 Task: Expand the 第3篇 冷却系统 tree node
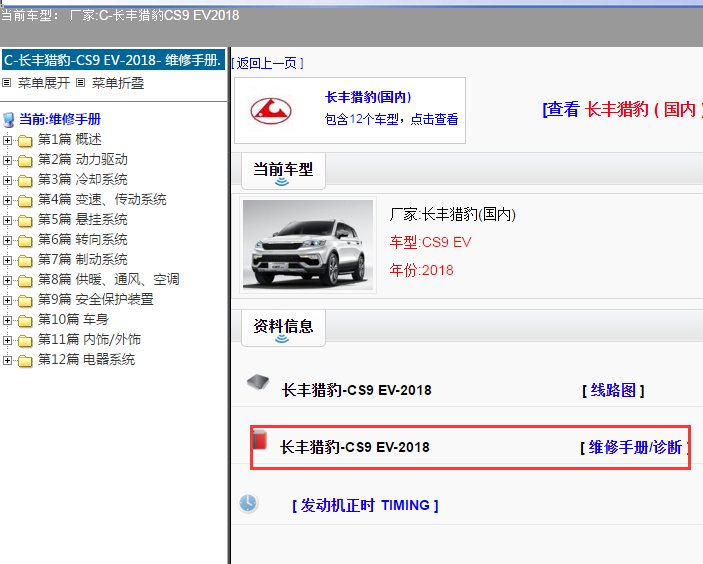7,180
